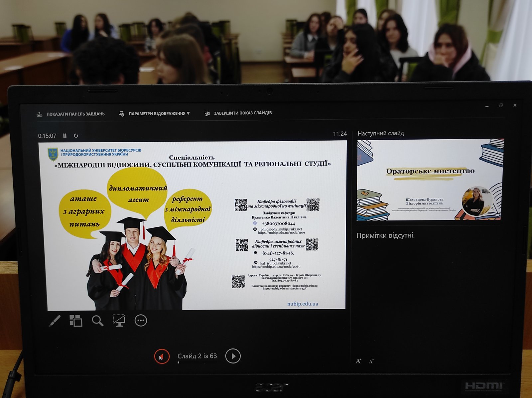The width and height of the screenshot is (532, 398).
Task: Restart the presentation timer
Action: click(76, 136)
